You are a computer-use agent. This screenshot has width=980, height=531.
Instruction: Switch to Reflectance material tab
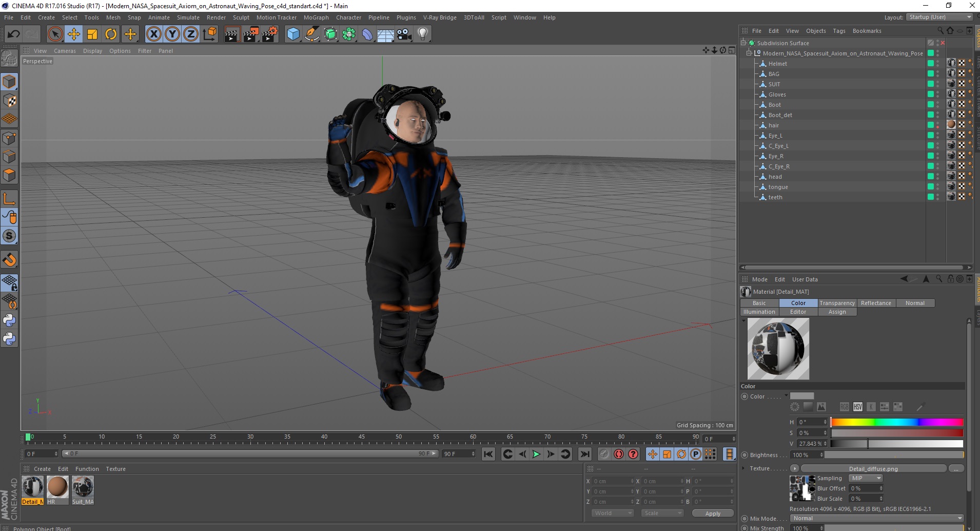tap(876, 303)
